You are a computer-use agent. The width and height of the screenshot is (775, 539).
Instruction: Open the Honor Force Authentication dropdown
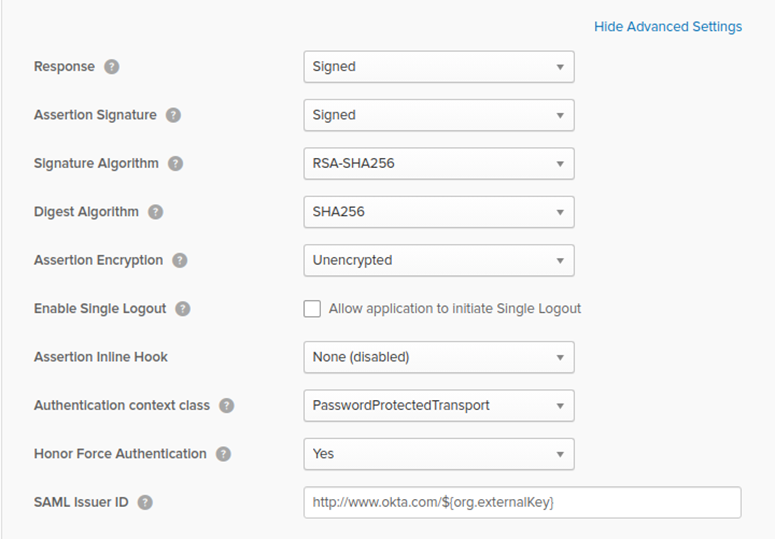coord(438,454)
